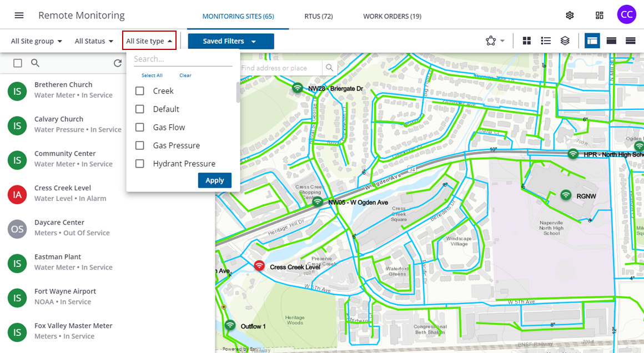This screenshot has width=644, height=353.
Task: Click Select All in the filter list
Action: (x=151, y=75)
